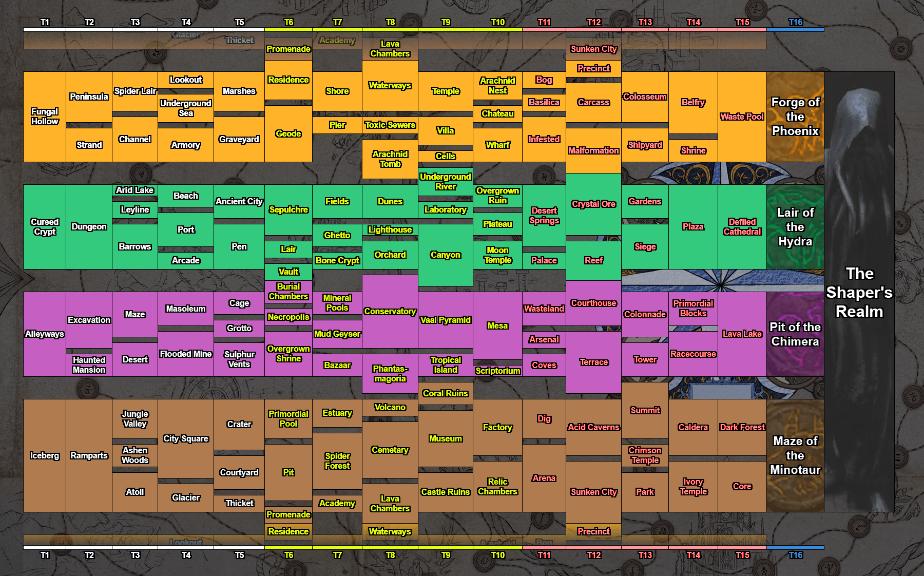The width and height of the screenshot is (924, 576).
Task: Select the Haunted Mansion map cell
Action: pyautogui.click(x=89, y=365)
